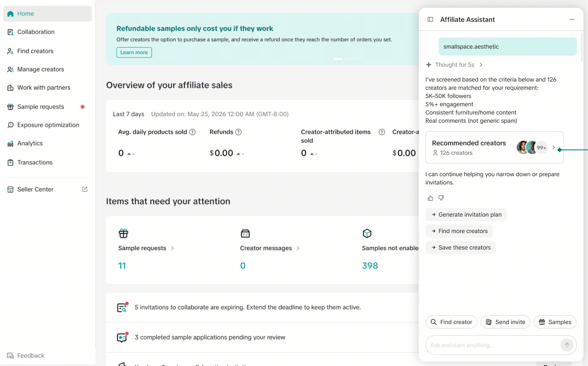Click the Send invite quick action

(x=505, y=322)
